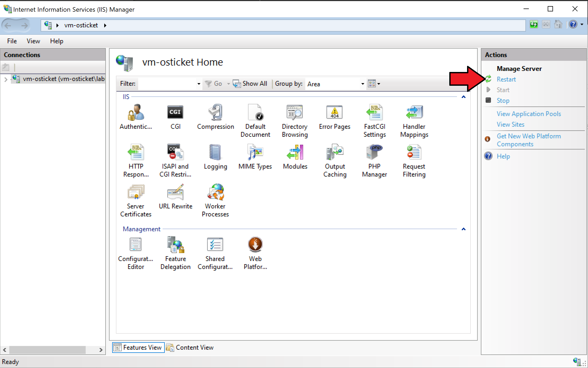
Task: Click the create connection icon in Connections
Action: [x=6, y=67]
